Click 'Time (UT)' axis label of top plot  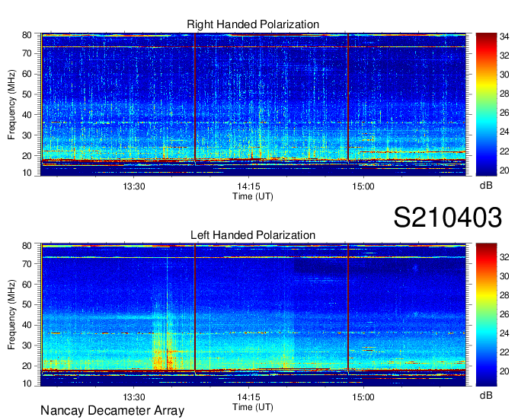point(253,196)
